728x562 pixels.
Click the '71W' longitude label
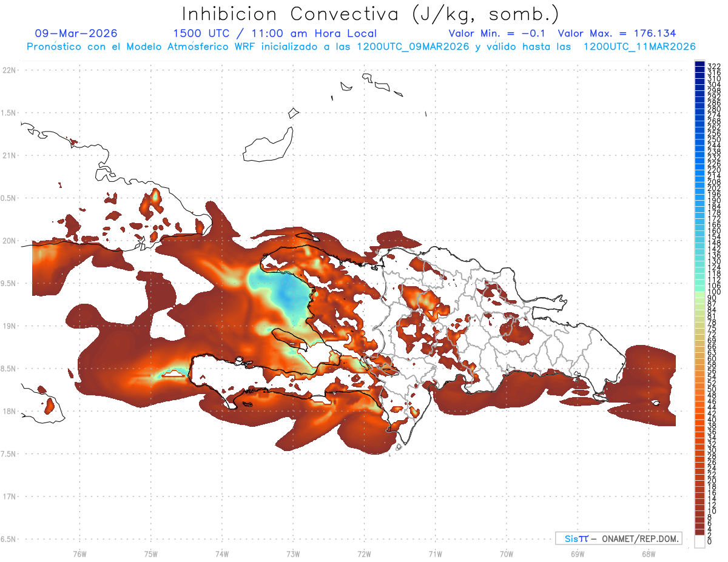pos(435,554)
